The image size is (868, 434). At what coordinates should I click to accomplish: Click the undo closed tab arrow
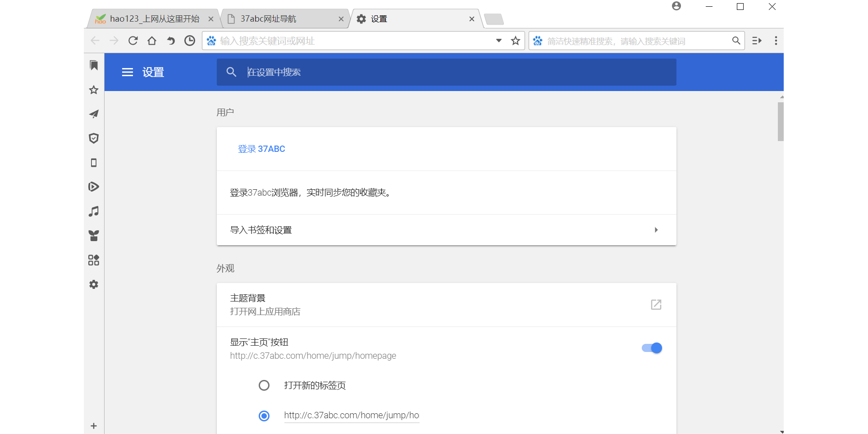(x=171, y=41)
